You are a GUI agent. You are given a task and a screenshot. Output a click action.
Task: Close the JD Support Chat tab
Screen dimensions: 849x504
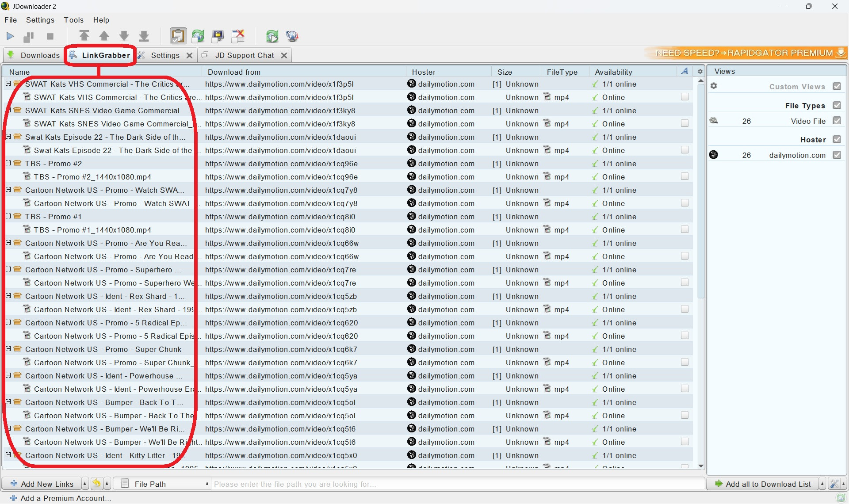(284, 55)
